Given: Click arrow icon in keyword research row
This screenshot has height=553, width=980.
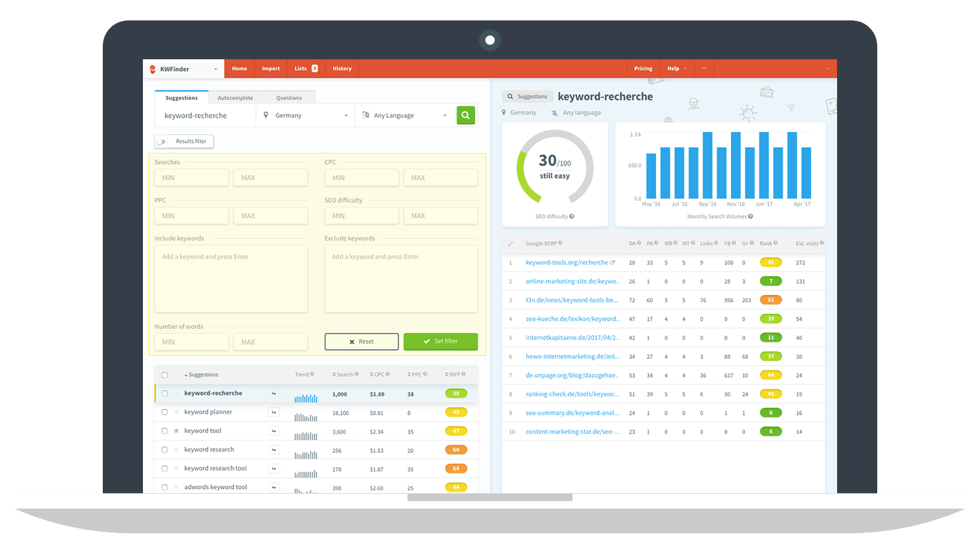Looking at the screenshot, I should pyautogui.click(x=274, y=449).
